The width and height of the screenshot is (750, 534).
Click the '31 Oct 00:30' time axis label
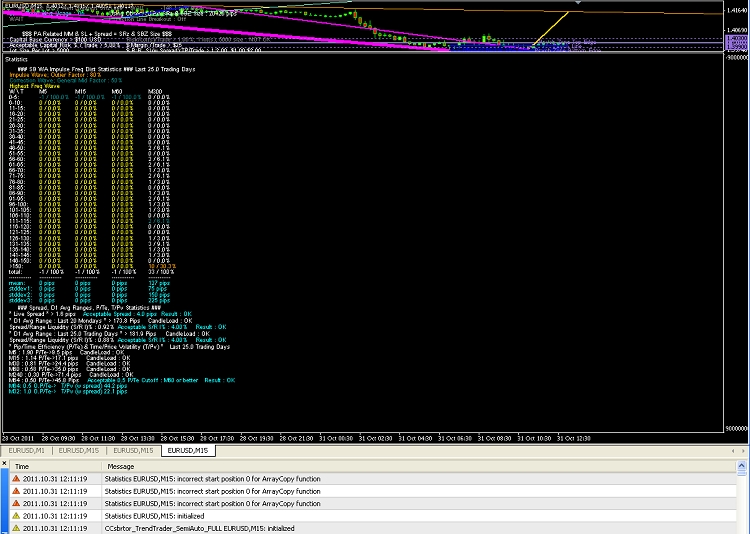pyautogui.click(x=336, y=438)
